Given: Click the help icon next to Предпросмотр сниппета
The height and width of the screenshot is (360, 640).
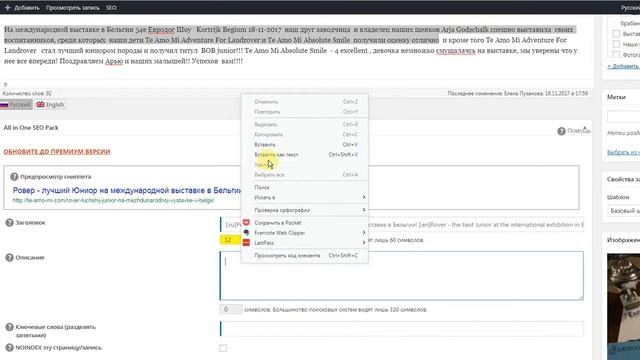Looking at the screenshot, I should pyautogui.click(x=14, y=177).
